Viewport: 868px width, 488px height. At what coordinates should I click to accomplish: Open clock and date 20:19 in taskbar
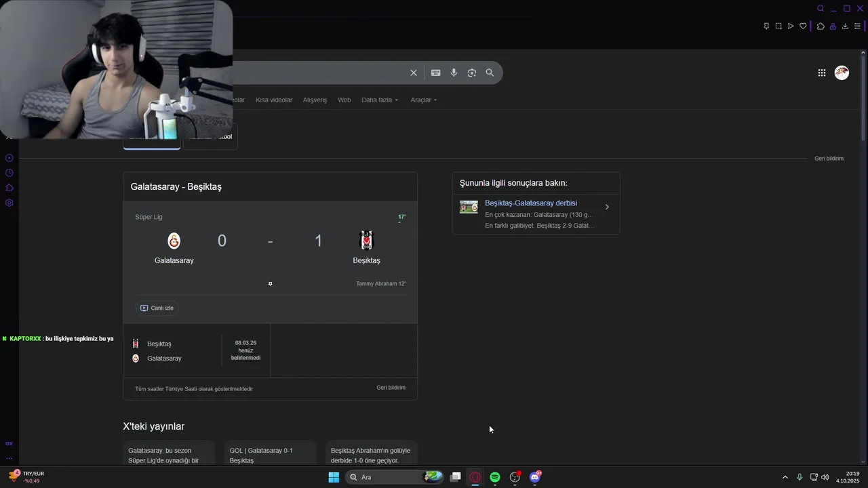(x=848, y=477)
